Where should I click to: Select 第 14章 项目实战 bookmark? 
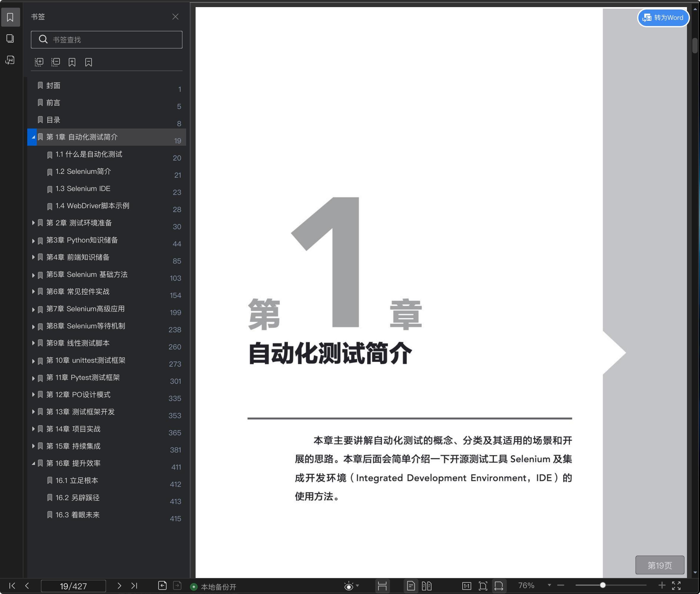pos(106,429)
